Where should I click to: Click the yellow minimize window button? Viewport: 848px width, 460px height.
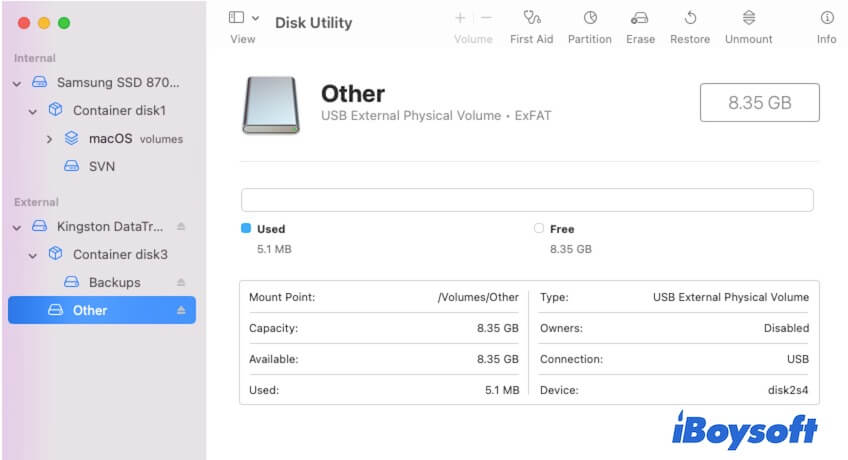click(44, 23)
